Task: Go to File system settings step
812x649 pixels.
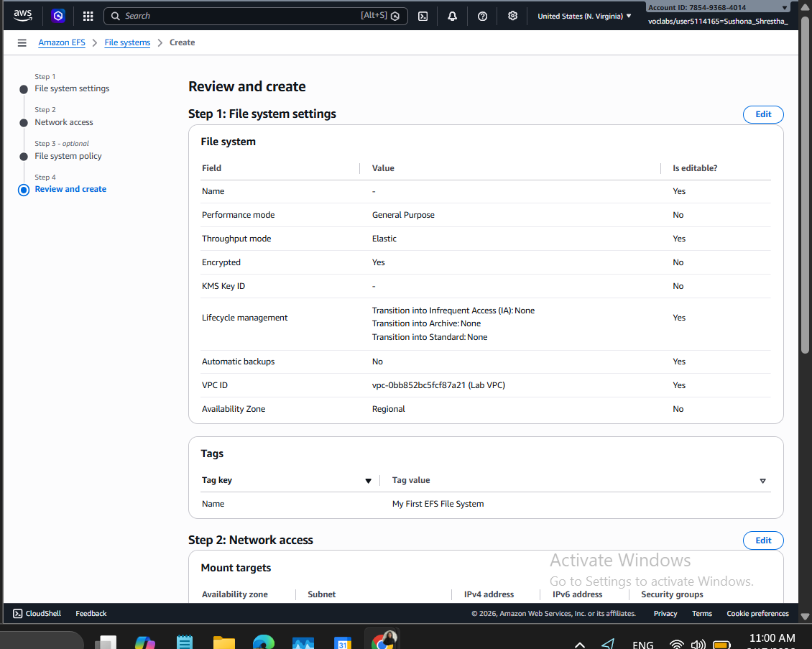Action: 72,88
